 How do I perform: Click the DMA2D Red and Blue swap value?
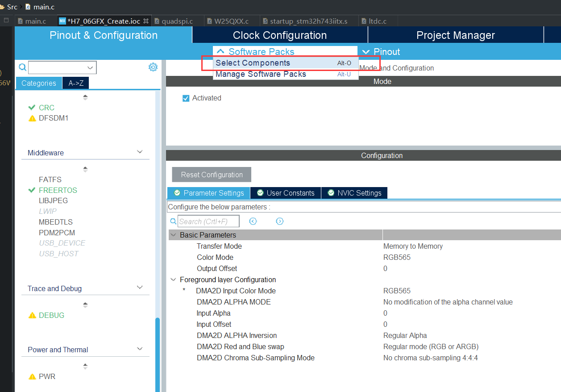point(431,346)
